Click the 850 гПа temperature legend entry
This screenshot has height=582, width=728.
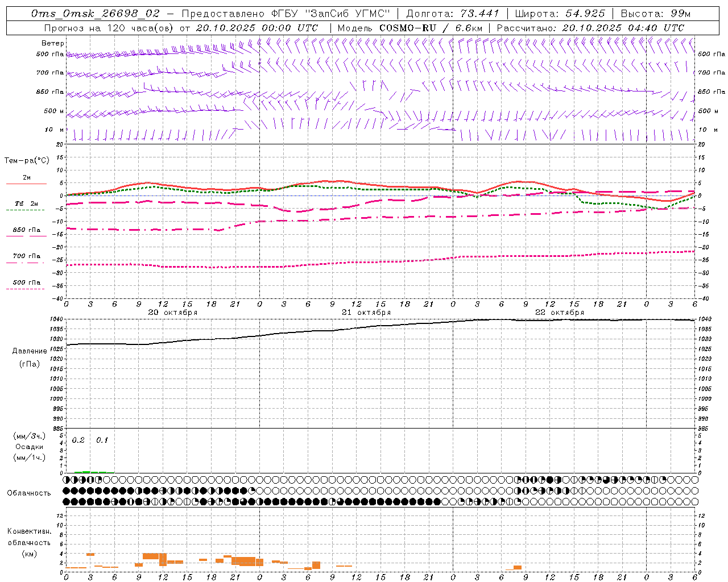tap(26, 230)
